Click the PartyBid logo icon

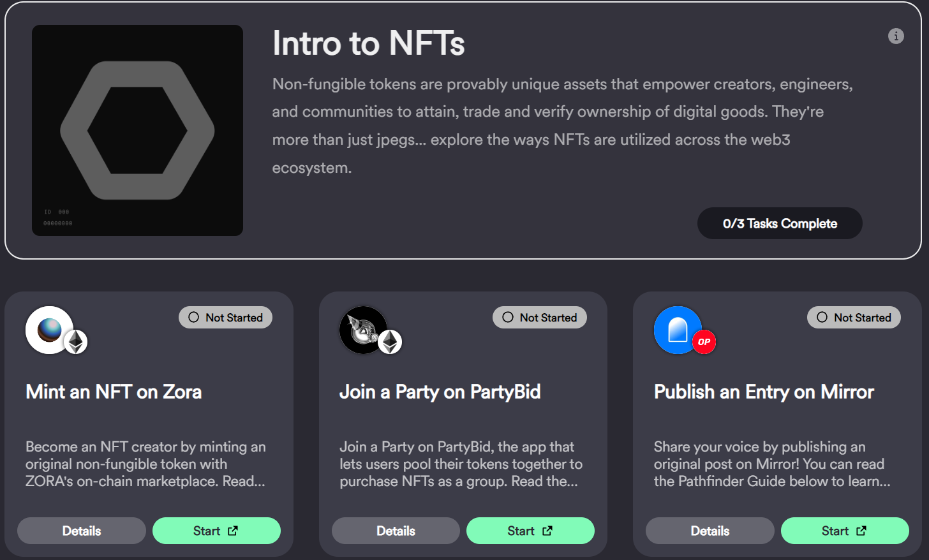click(362, 329)
